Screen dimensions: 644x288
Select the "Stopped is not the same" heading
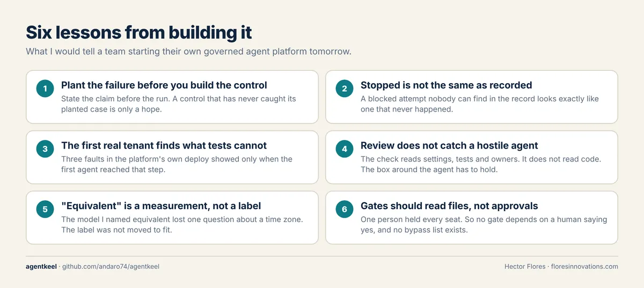tap(447, 85)
